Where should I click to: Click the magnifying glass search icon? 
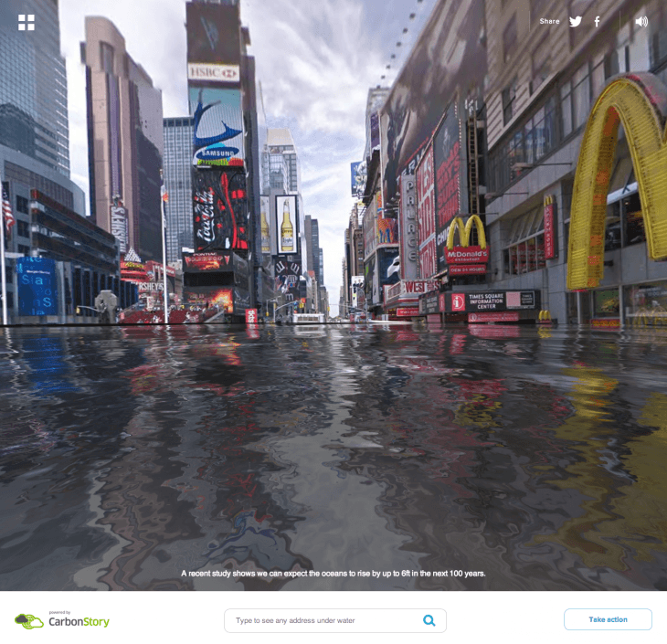coord(429,620)
